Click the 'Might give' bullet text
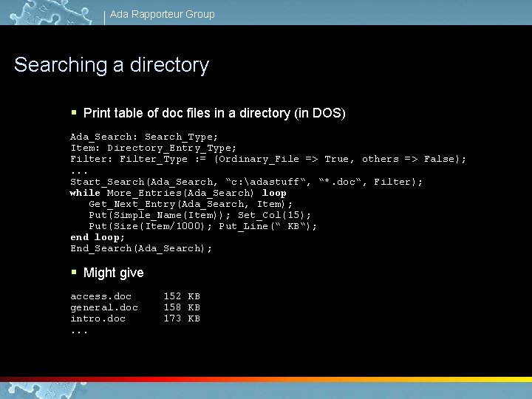The image size is (532, 399). point(113,273)
